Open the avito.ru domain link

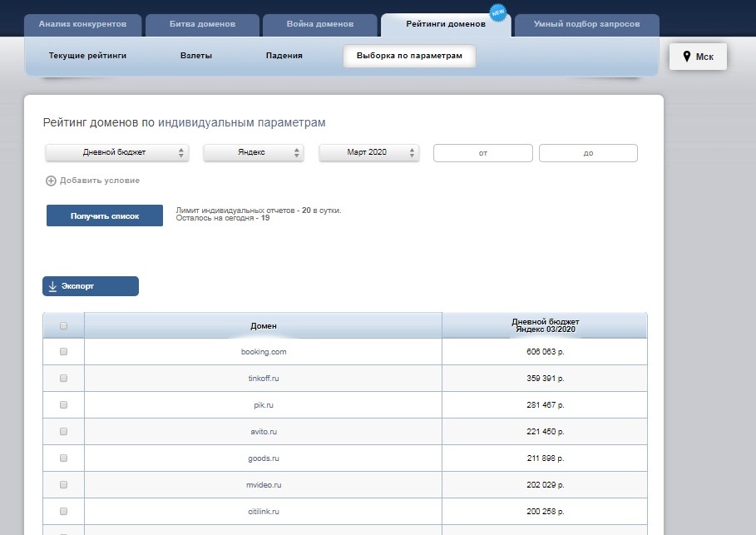264,431
